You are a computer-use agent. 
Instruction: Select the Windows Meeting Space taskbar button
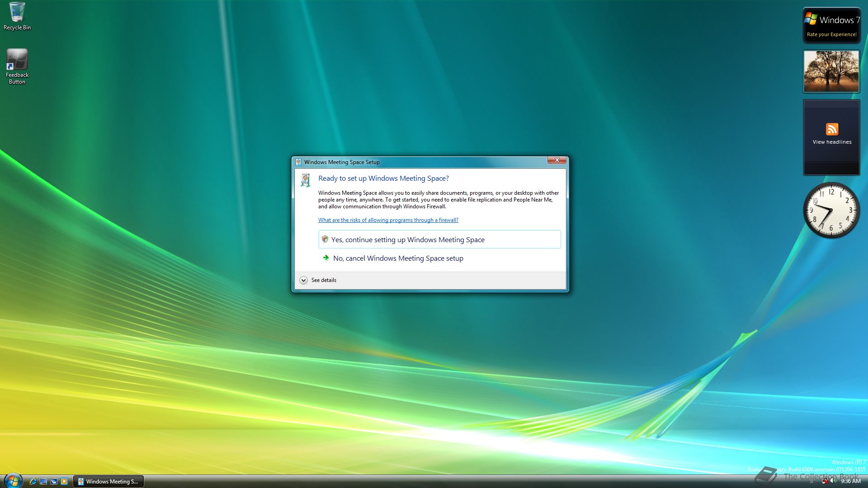(109, 482)
